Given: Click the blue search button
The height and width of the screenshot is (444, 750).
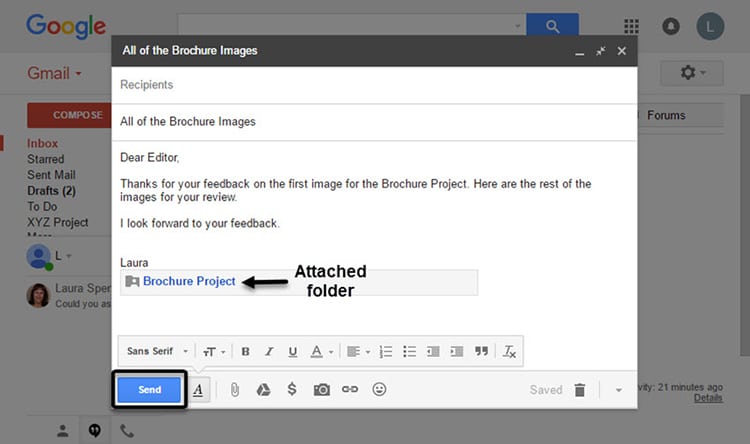Looking at the screenshot, I should pyautogui.click(x=552, y=25).
